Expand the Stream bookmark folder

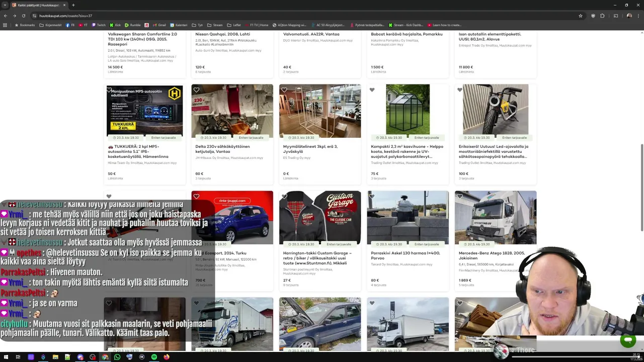215,25
